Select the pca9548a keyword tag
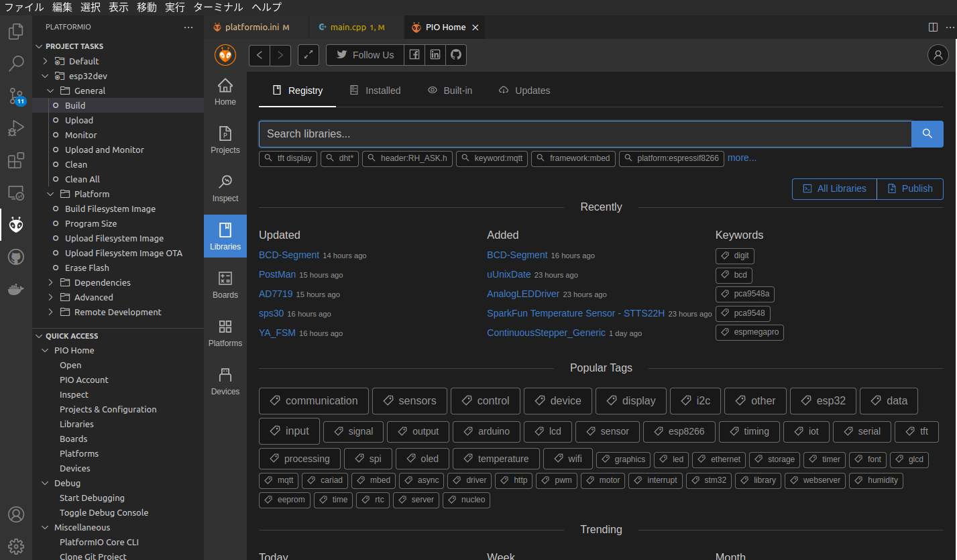Viewport: 957px width, 560px height. click(x=745, y=294)
